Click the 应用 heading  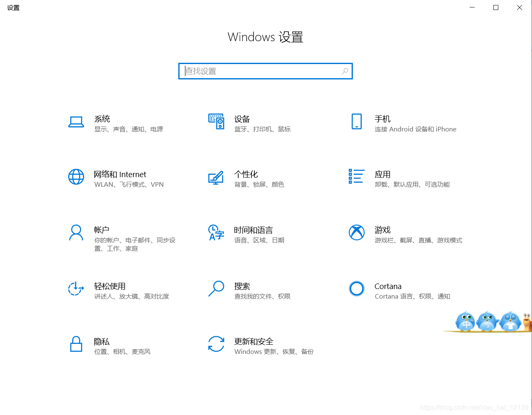[x=382, y=174]
